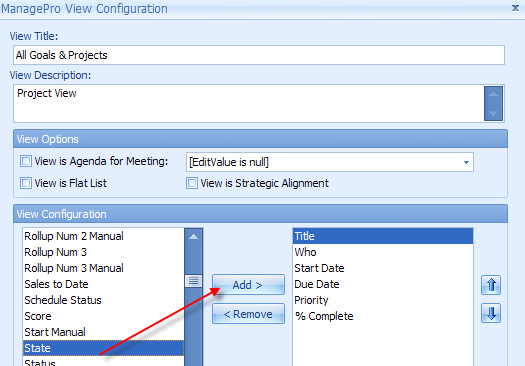Viewport: 525px width, 366px height.
Task: Click into the View Description text area
Action: click(x=248, y=103)
